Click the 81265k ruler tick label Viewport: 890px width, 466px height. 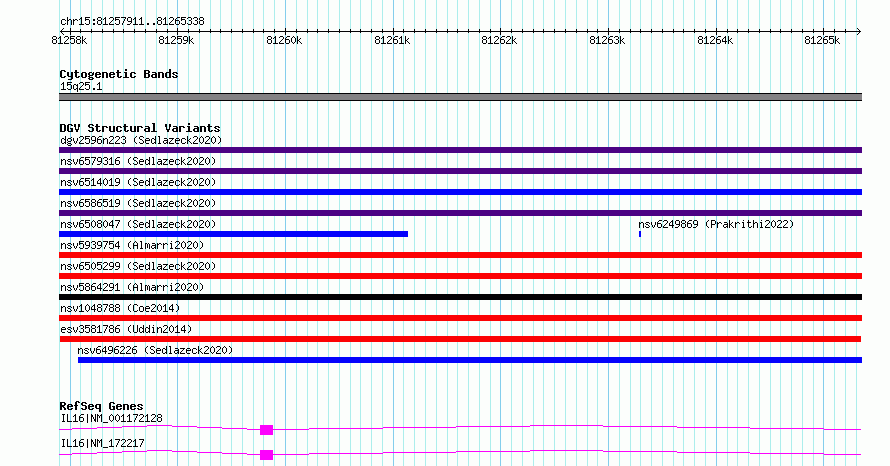(x=822, y=40)
